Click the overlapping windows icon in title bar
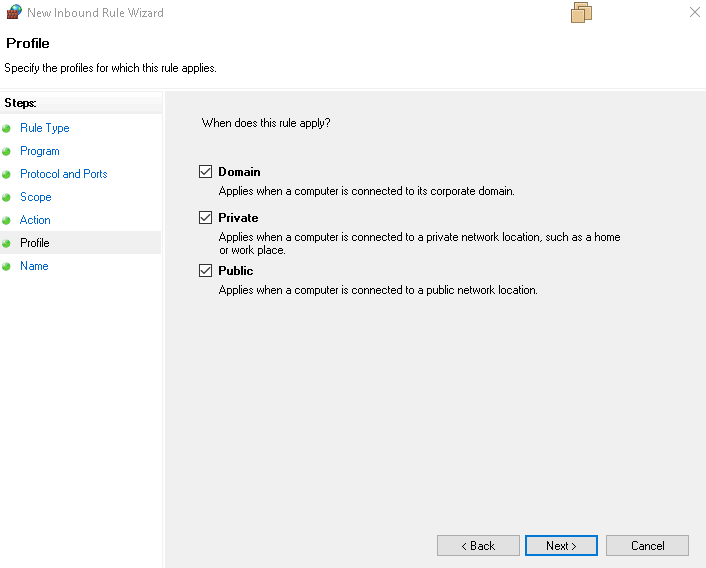 tap(582, 13)
